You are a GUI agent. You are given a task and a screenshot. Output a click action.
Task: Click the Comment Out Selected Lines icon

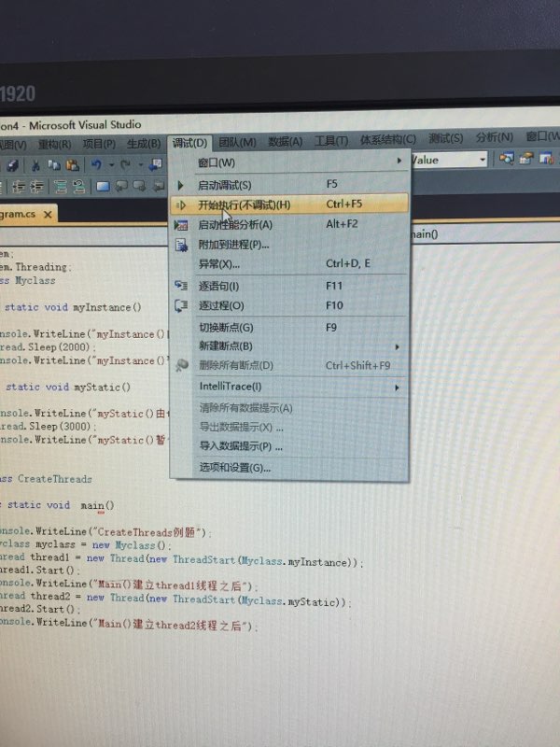pyautogui.click(x=61, y=186)
